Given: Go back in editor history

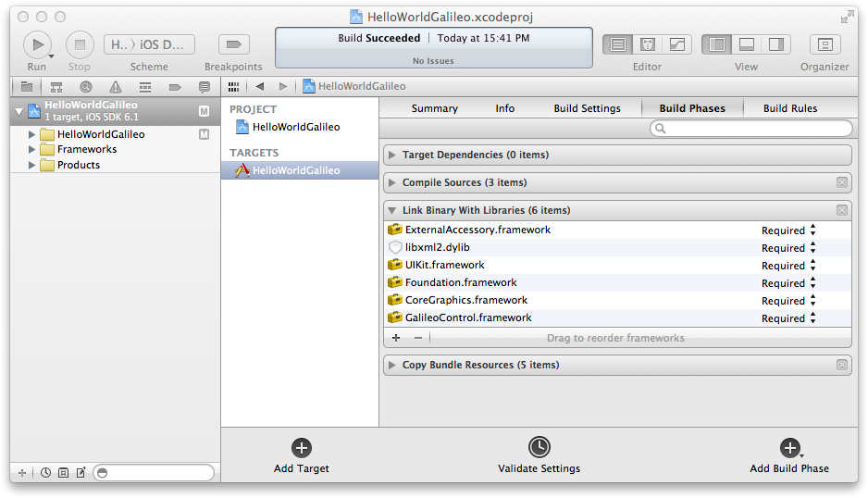Looking at the screenshot, I should (260, 86).
